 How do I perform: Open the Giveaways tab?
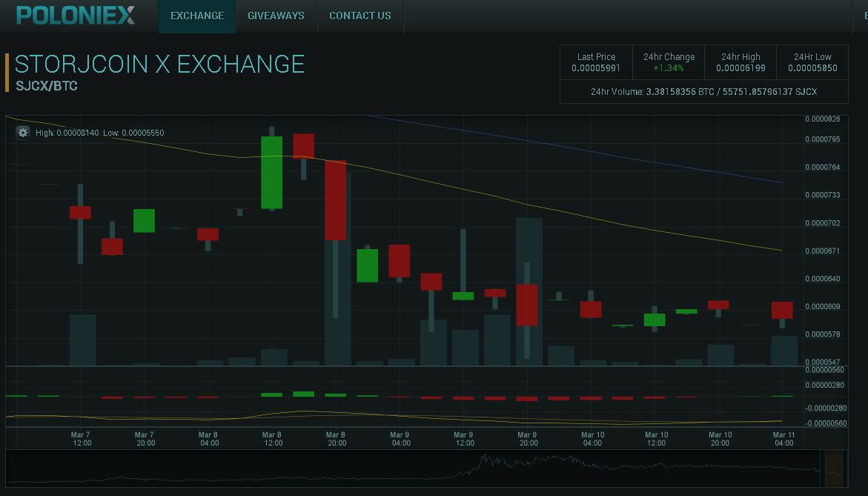[x=276, y=16]
